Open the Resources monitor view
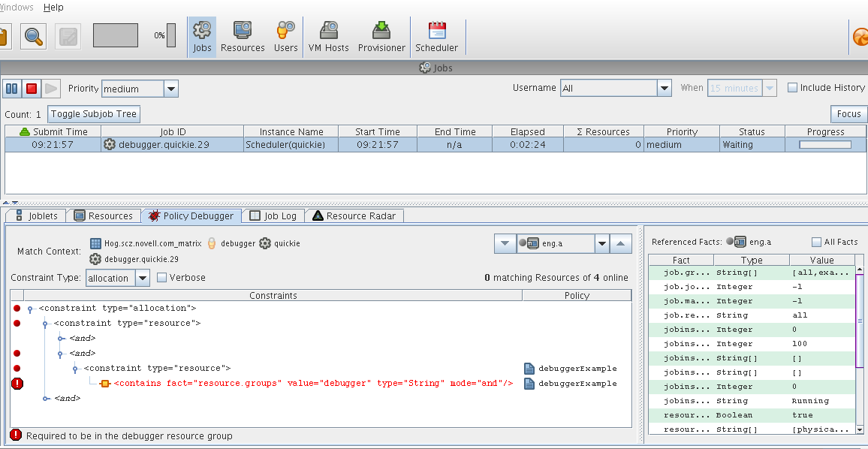This screenshot has width=868, height=449. point(243,37)
